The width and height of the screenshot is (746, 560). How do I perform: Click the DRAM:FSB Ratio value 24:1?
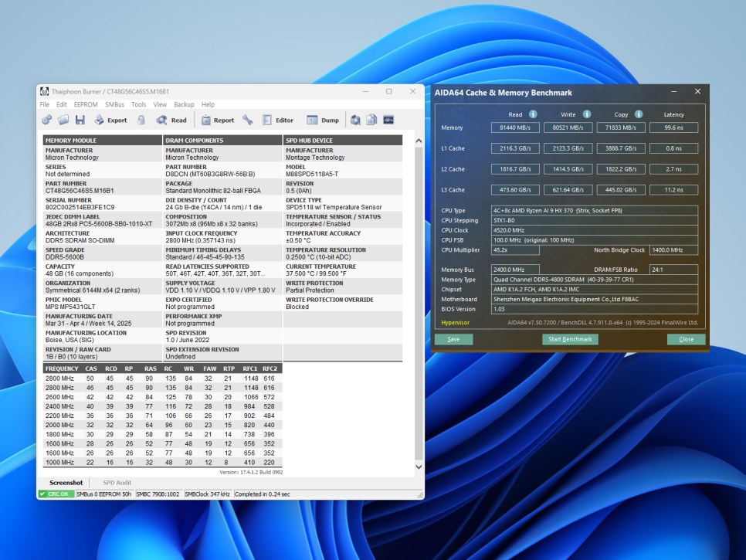pos(673,270)
